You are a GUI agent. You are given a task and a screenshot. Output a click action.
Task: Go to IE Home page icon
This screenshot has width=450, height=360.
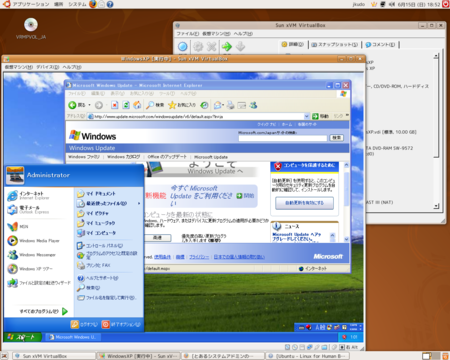pos(137,105)
